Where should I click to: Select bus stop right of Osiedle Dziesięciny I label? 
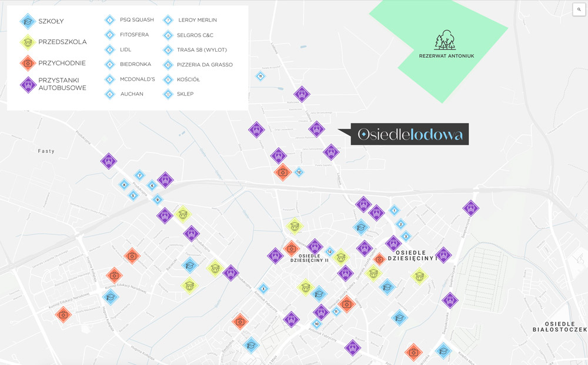[x=443, y=255]
